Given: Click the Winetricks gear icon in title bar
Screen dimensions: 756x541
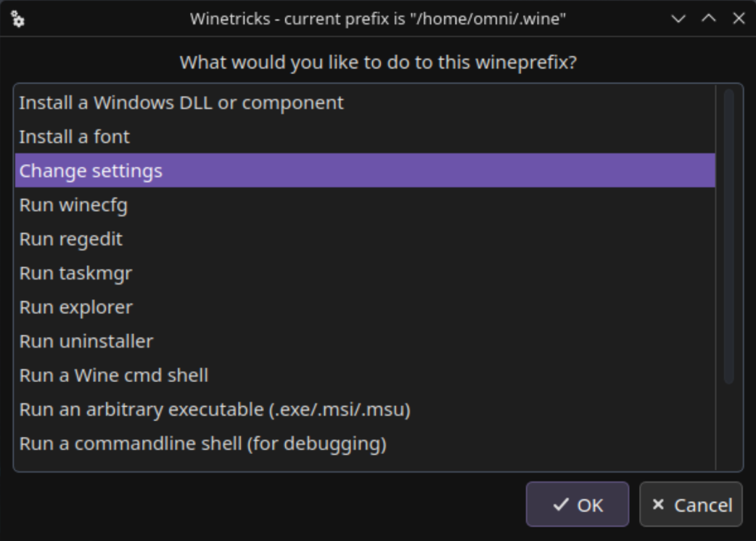Looking at the screenshot, I should [18, 20].
